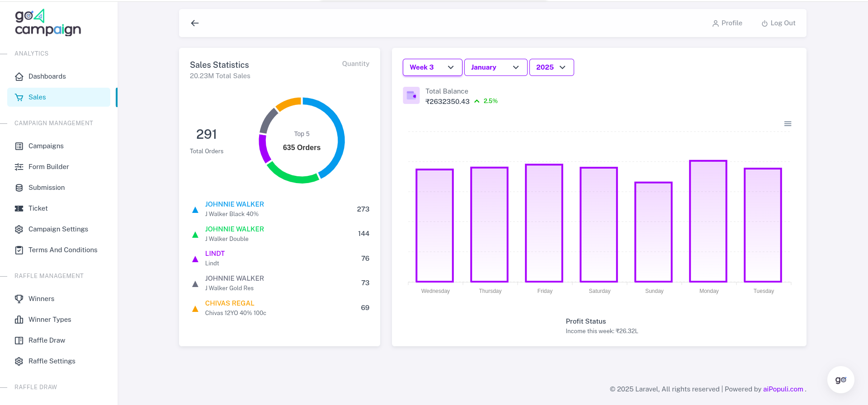The image size is (868, 405).
Task: Click orange triangle beside Chivas Regal
Action: (195, 309)
